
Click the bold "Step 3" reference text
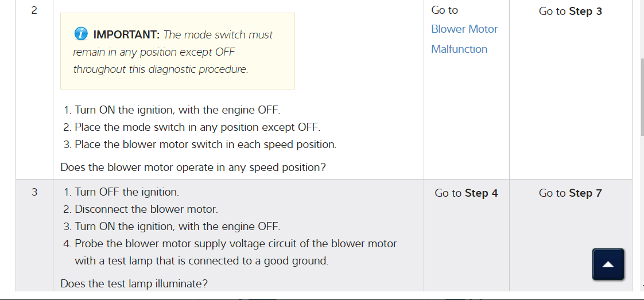pos(585,11)
